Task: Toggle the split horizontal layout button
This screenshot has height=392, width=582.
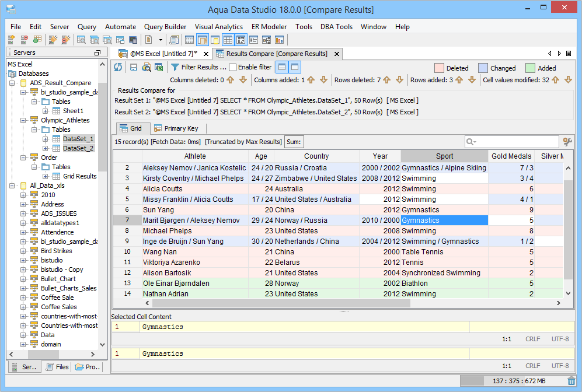Action: click(x=282, y=67)
